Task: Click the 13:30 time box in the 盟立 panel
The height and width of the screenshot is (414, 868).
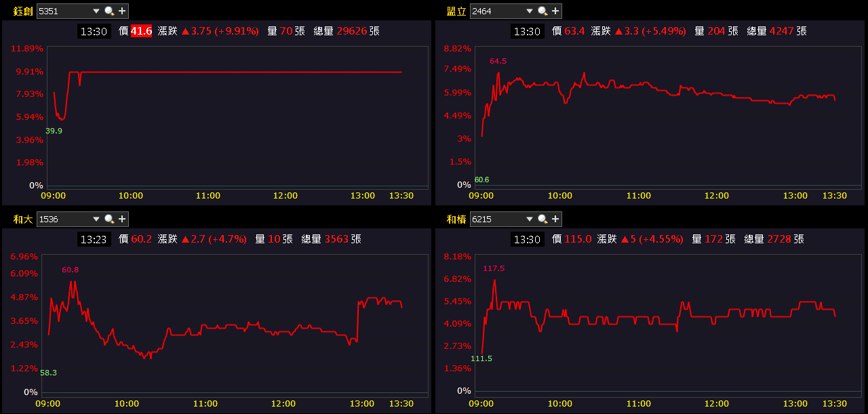Action: point(528,31)
